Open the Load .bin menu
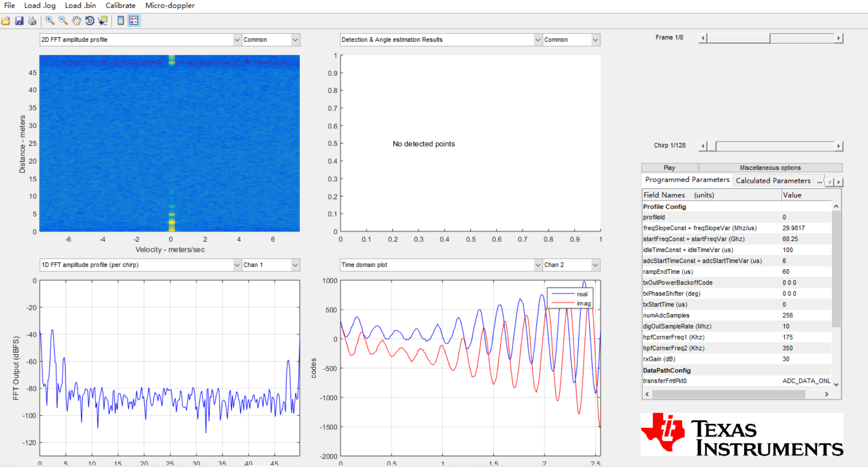This screenshot has height=467, width=868. point(80,6)
